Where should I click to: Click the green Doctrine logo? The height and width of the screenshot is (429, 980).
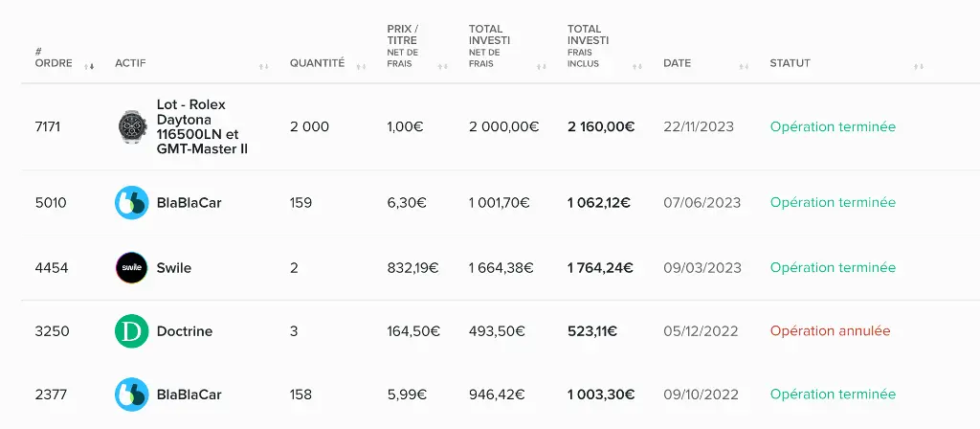132,330
